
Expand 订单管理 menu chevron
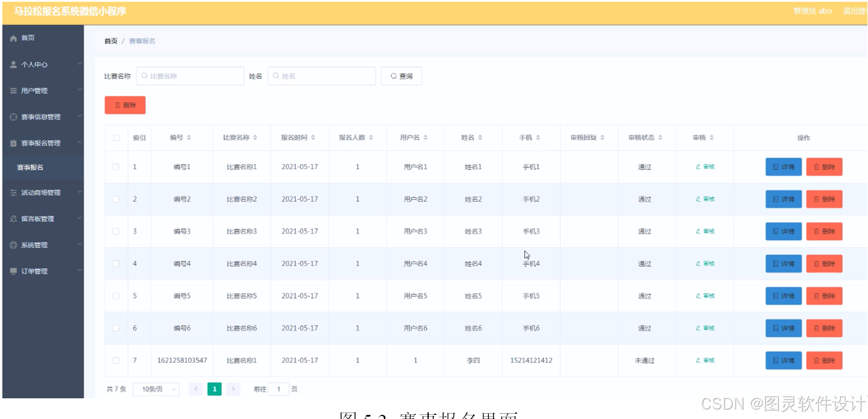[x=79, y=270]
